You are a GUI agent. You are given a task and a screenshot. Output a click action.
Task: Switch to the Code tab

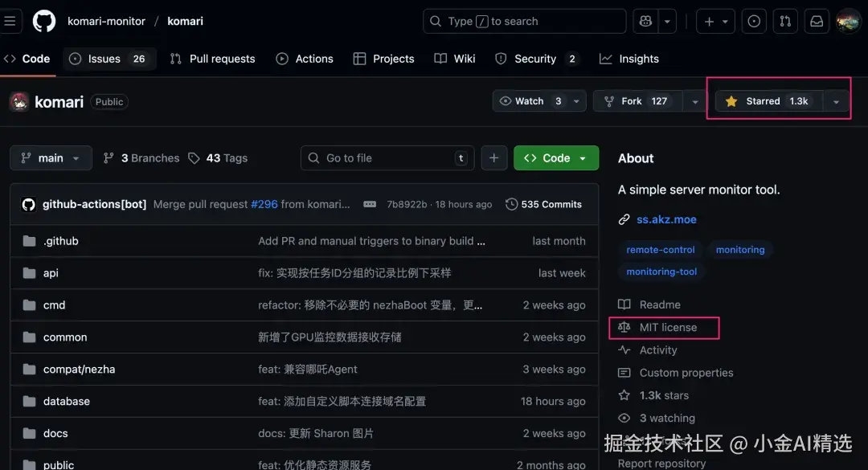27,59
